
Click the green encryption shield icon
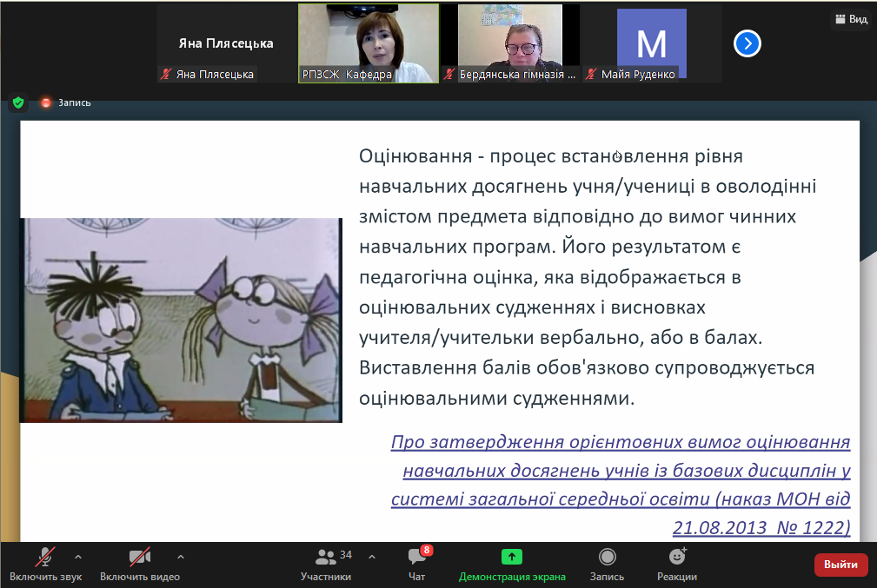click(18, 102)
